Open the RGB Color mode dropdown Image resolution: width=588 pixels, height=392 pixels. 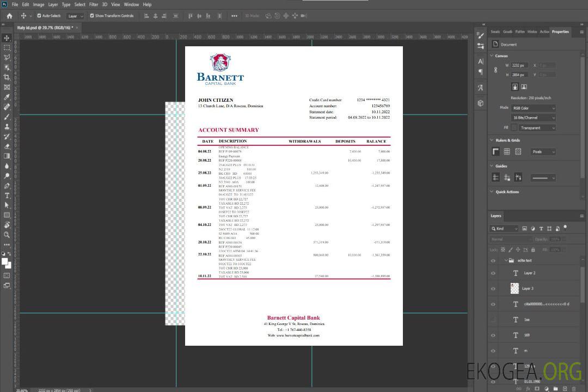click(533, 108)
